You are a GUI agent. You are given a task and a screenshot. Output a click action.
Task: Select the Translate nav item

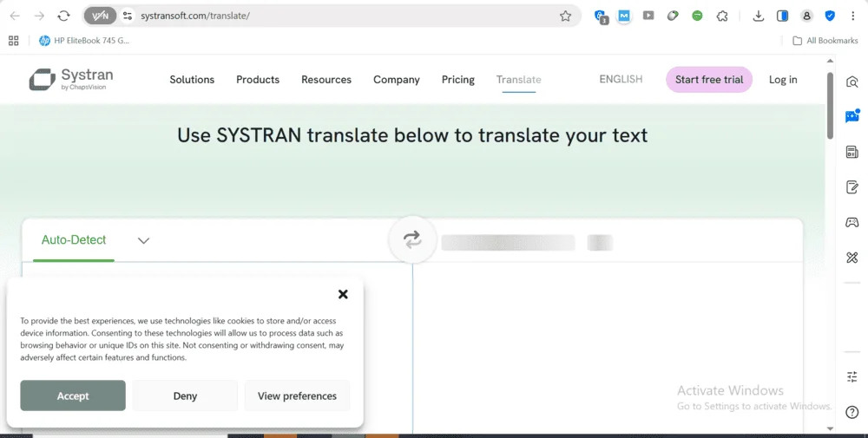pos(519,80)
